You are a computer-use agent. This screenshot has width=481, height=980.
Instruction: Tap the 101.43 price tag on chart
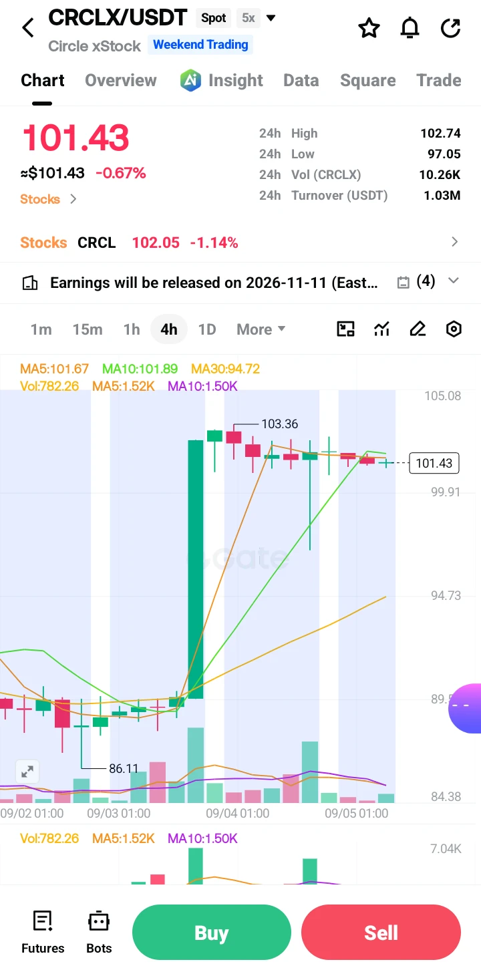(434, 463)
